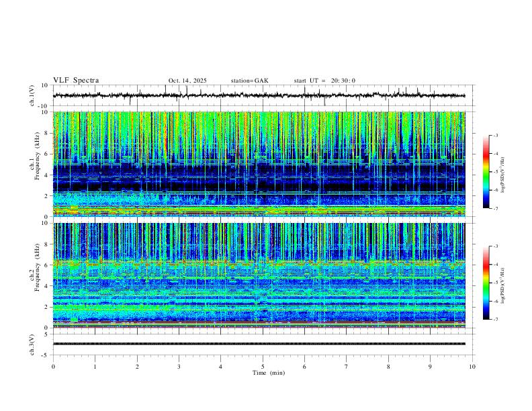The width and height of the screenshot is (532, 411).
Task: Click time axis tick label "0"
Action: click(53, 367)
